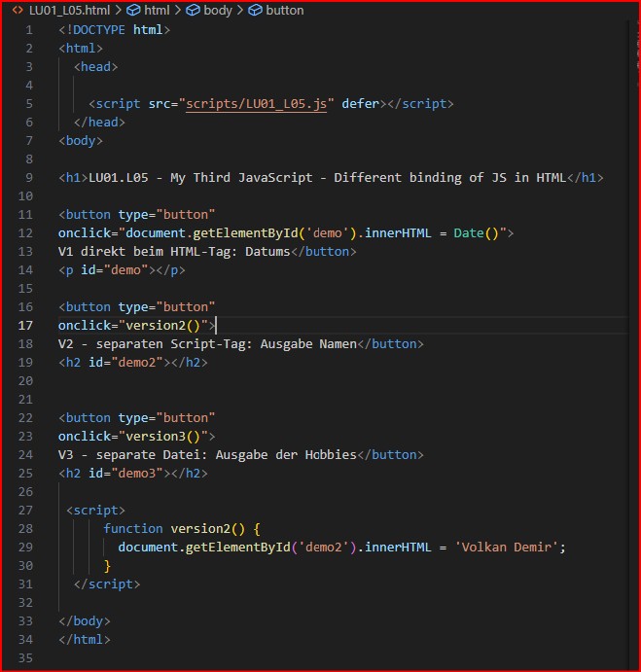Click 'V1 direkt beim HTML-Tag: Datums' text

pos(174,252)
